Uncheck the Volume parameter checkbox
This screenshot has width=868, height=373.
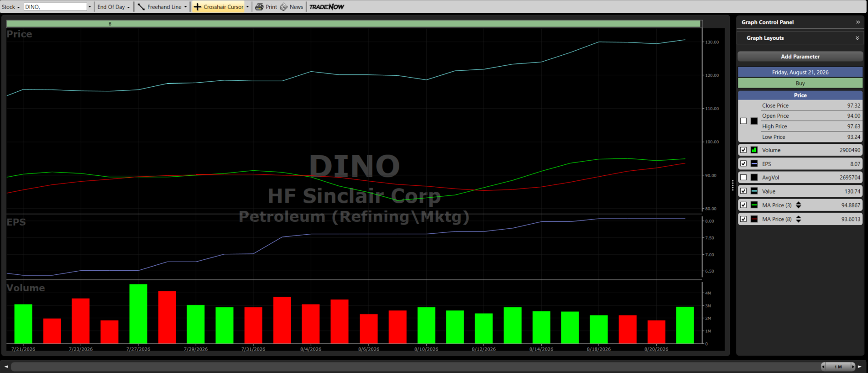point(743,150)
